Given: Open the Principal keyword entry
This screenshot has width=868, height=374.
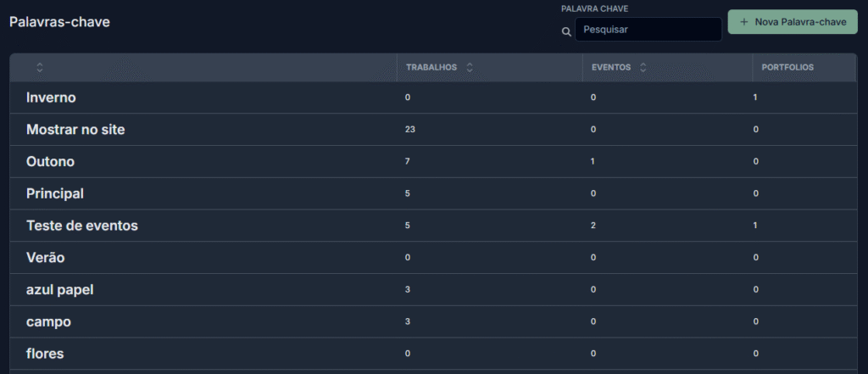Looking at the screenshot, I should click(55, 194).
